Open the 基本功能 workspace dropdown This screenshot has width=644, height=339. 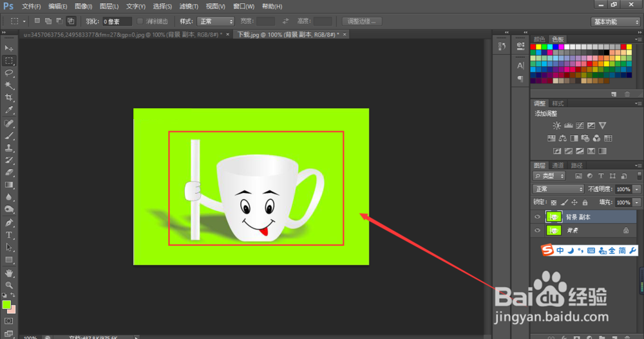coord(616,22)
